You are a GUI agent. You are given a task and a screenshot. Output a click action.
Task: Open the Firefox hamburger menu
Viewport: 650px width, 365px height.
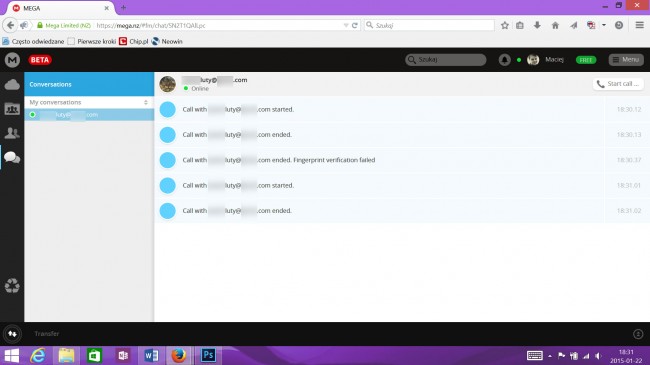tap(640, 25)
